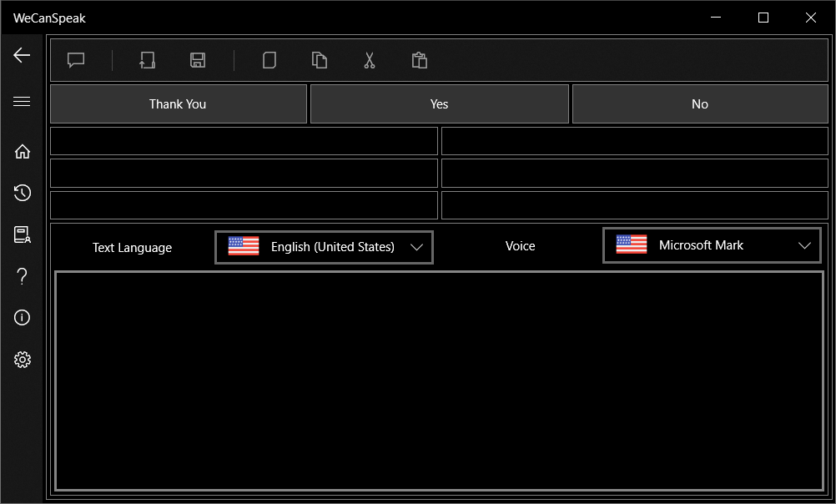Viewport: 836px width, 504px height.
Task: Save text using the floppy disk icon
Action: (198, 60)
